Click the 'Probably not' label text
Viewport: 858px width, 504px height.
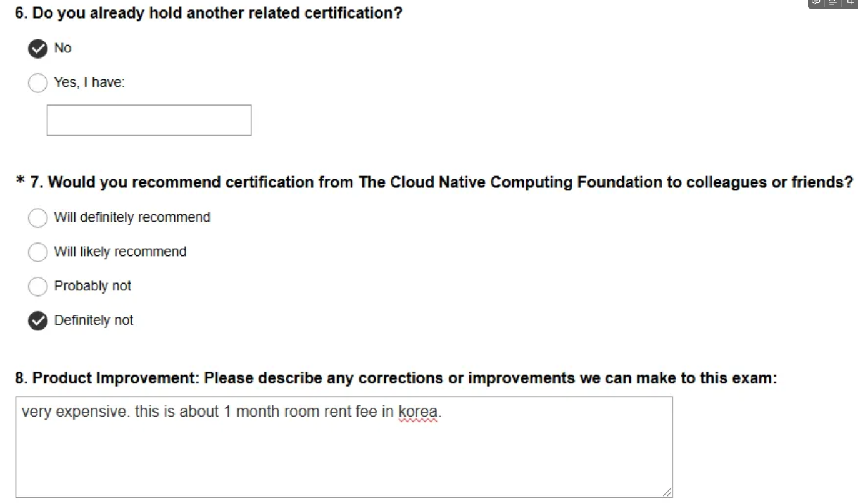pos(92,286)
